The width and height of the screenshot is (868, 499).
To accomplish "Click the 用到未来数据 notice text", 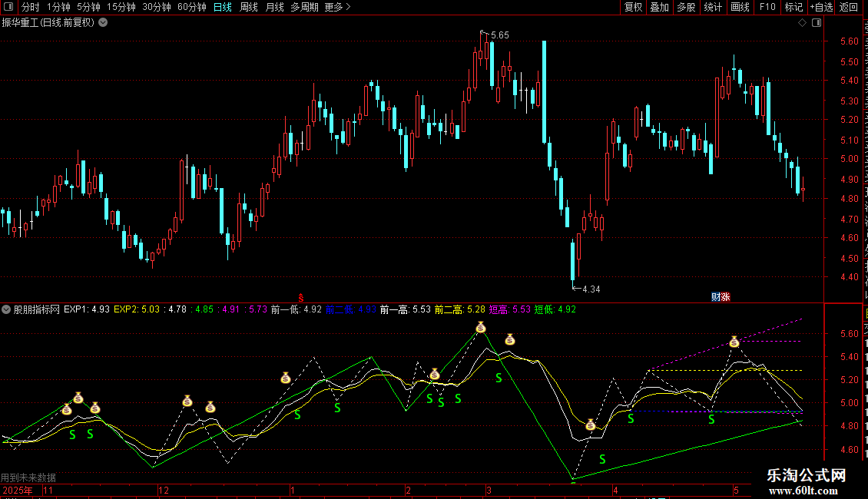I will (x=28, y=478).
